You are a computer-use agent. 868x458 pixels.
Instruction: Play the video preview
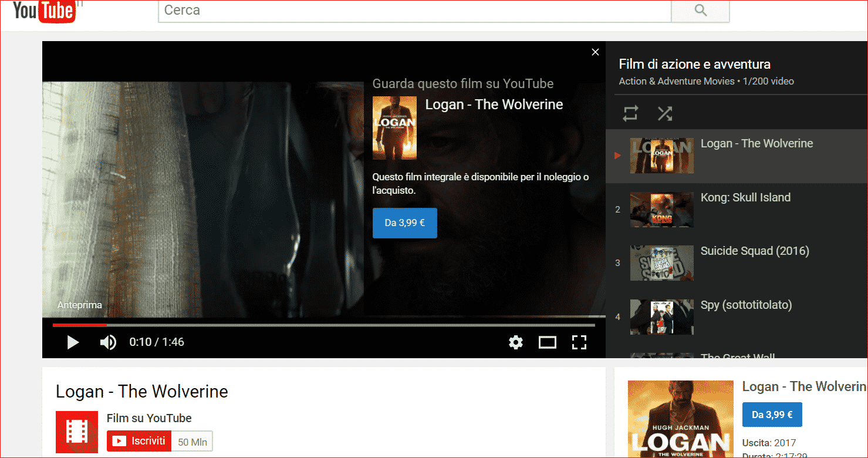coord(73,342)
